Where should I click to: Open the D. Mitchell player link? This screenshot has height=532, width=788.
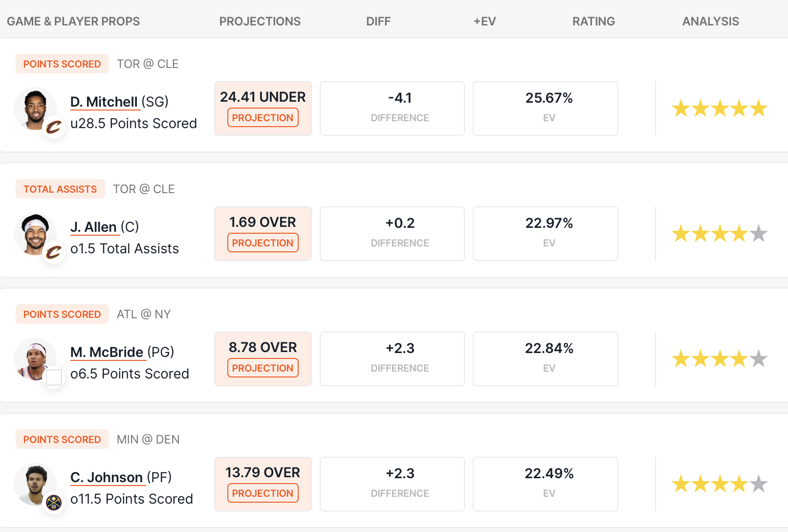coord(104,102)
